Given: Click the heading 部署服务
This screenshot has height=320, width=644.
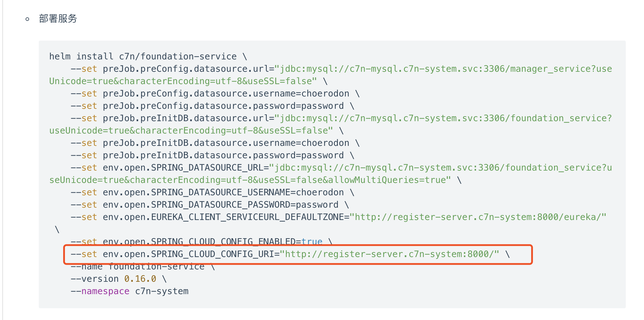Looking at the screenshot, I should [x=58, y=19].
